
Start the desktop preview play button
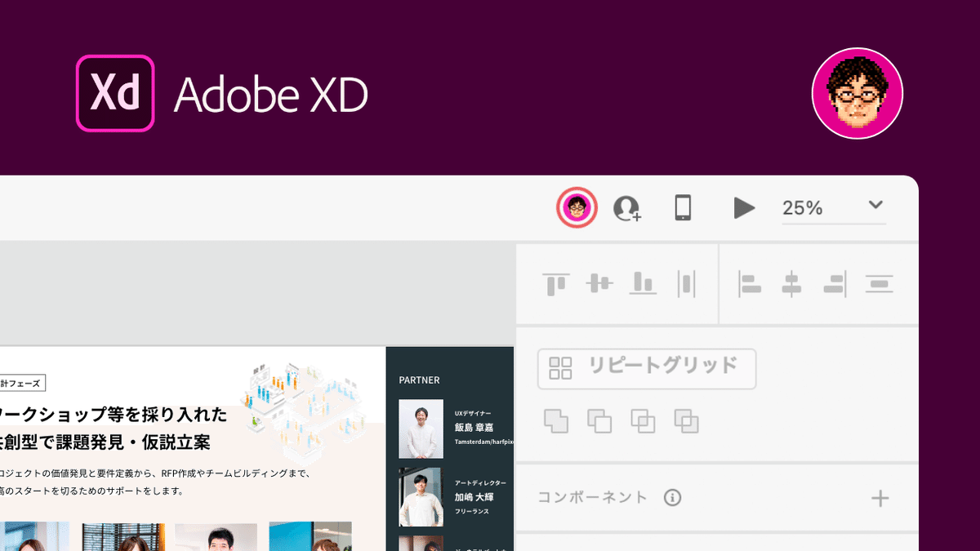pyautogui.click(x=743, y=208)
